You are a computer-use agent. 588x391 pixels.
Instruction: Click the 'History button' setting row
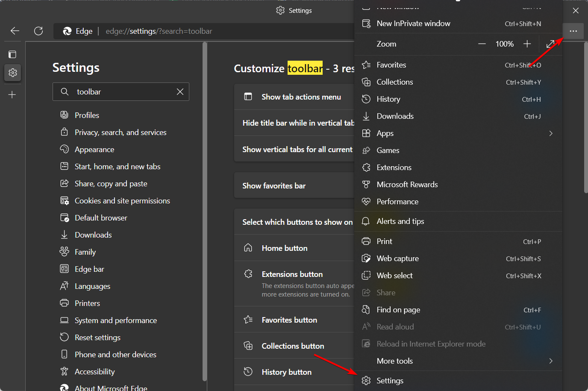[x=294, y=372]
